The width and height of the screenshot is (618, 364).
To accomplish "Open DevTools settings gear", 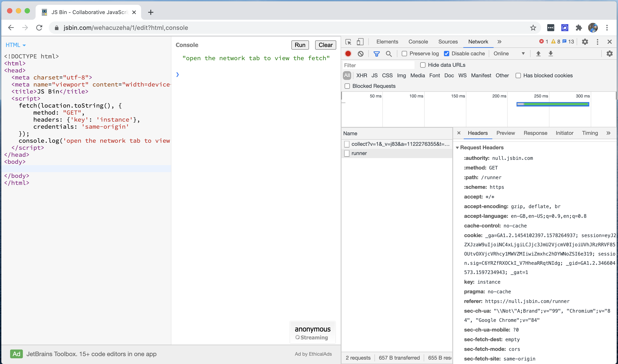I will coord(585,42).
